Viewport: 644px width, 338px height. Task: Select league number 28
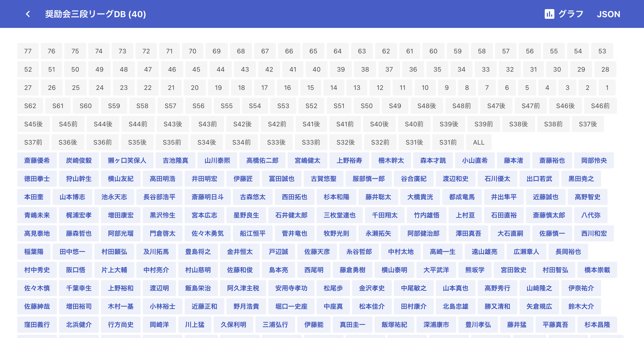605,69
